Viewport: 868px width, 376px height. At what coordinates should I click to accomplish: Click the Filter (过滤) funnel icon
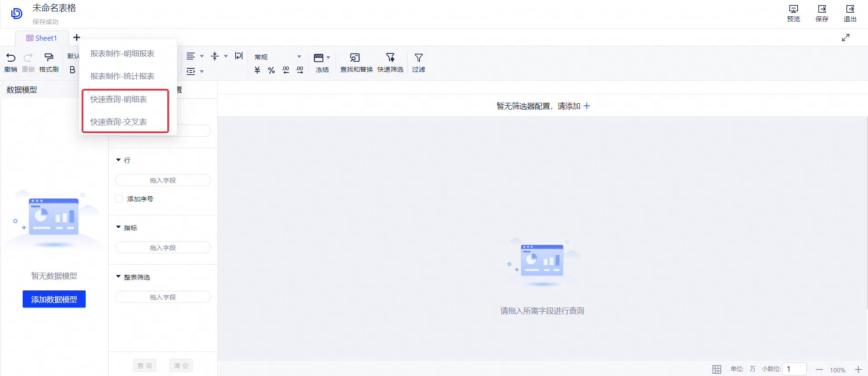pyautogui.click(x=418, y=58)
